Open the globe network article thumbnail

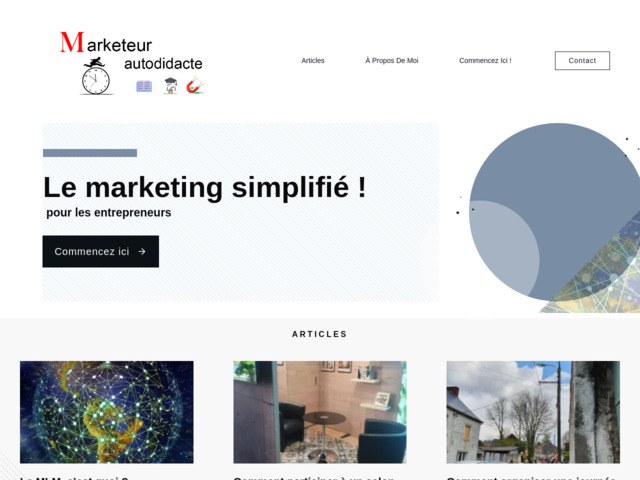pyautogui.click(x=107, y=412)
